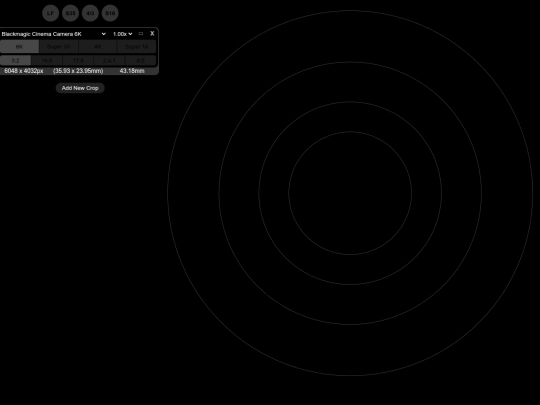
Task: Choose the 4K sensor mode
Action: point(98,46)
